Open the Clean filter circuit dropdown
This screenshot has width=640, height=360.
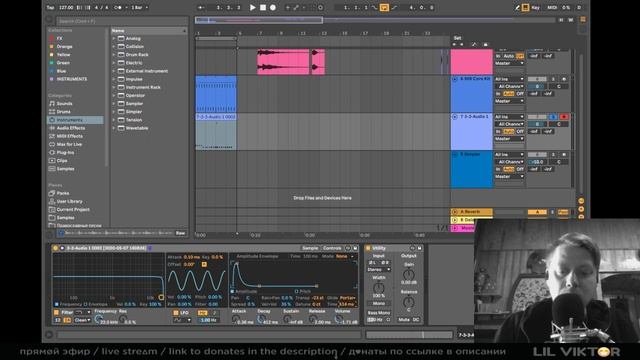pos(82,320)
